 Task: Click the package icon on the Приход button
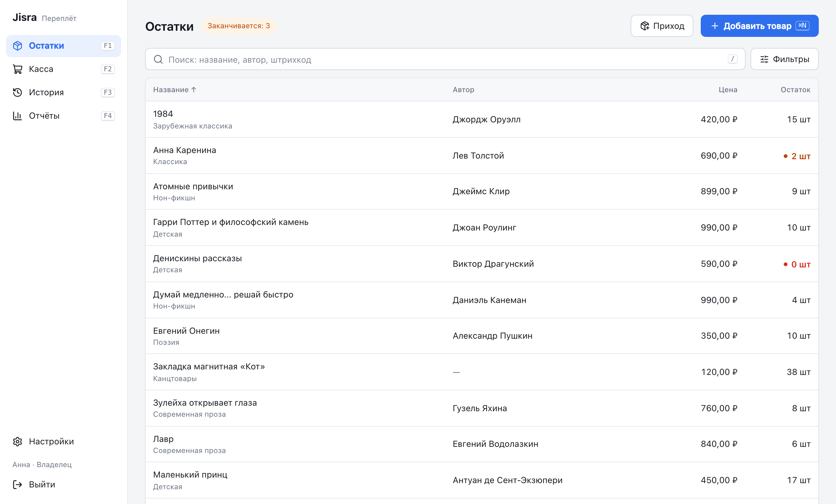tap(645, 26)
